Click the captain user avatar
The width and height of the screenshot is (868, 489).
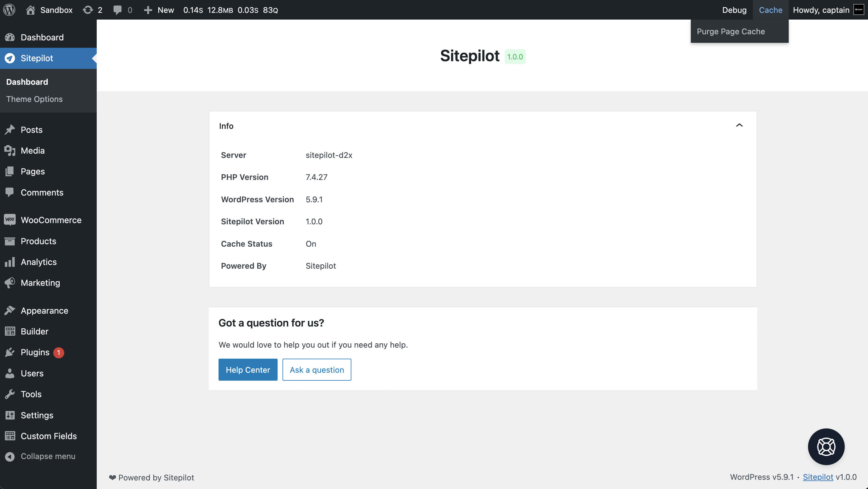[859, 10]
